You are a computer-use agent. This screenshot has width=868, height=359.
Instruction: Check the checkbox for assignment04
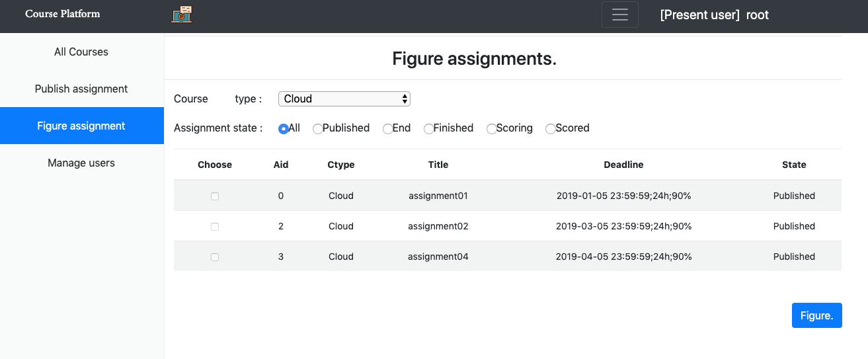pos(215,257)
